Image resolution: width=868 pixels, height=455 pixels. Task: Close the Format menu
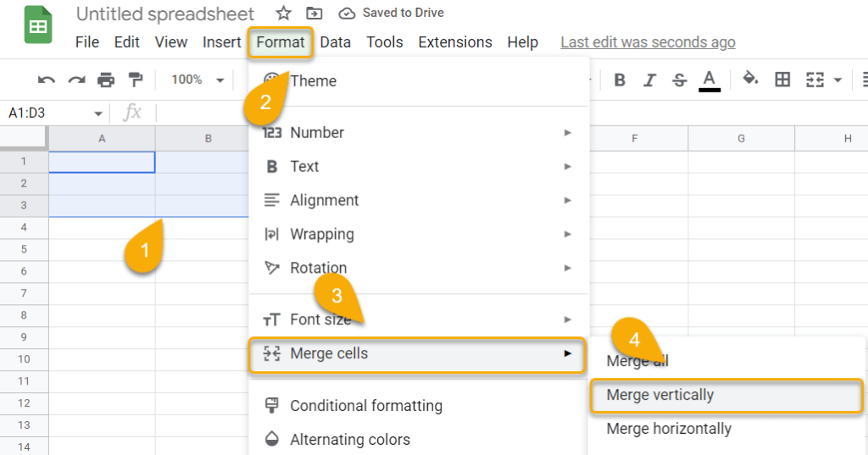click(281, 42)
